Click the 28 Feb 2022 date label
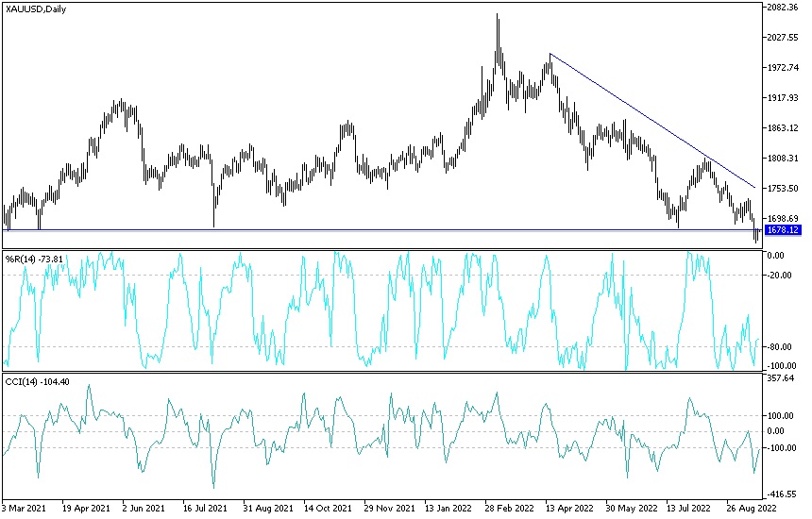Screen dimensions: 812x519 point(509,508)
